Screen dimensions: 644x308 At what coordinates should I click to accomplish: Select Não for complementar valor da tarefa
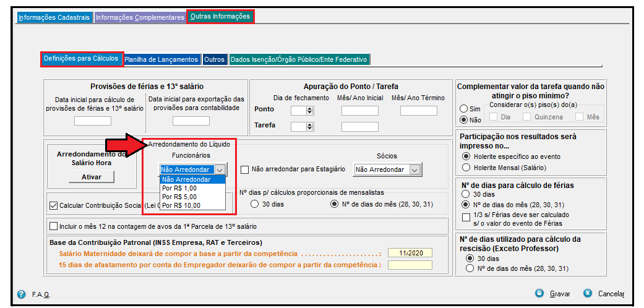point(464,120)
